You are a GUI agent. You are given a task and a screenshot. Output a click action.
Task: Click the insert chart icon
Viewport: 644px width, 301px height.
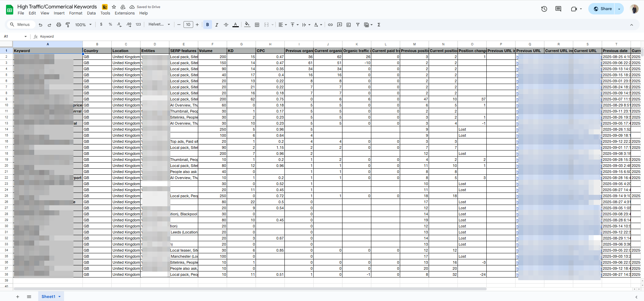pos(348,25)
